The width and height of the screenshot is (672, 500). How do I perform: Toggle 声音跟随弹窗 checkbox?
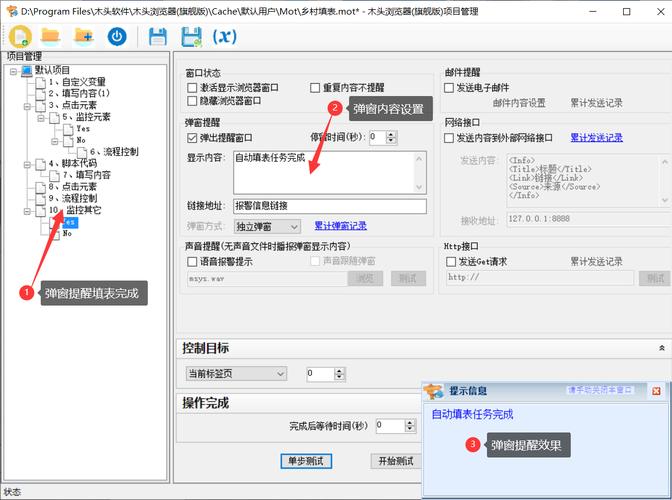[315, 261]
